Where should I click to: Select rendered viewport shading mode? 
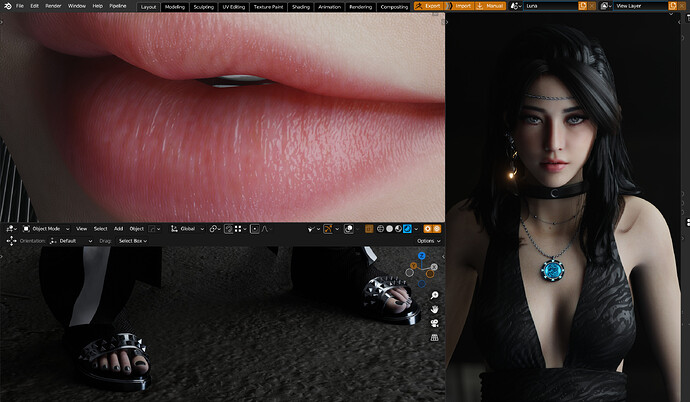[x=407, y=229]
